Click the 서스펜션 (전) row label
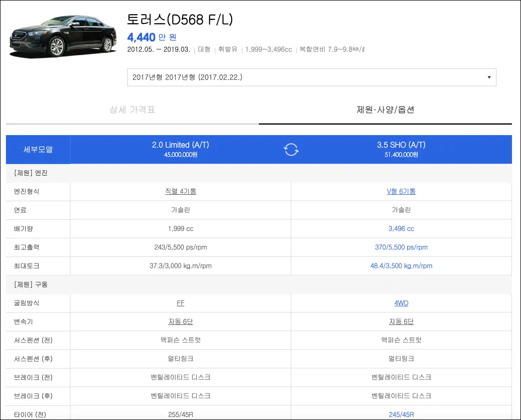This screenshot has height=420, width=521. click(33, 340)
